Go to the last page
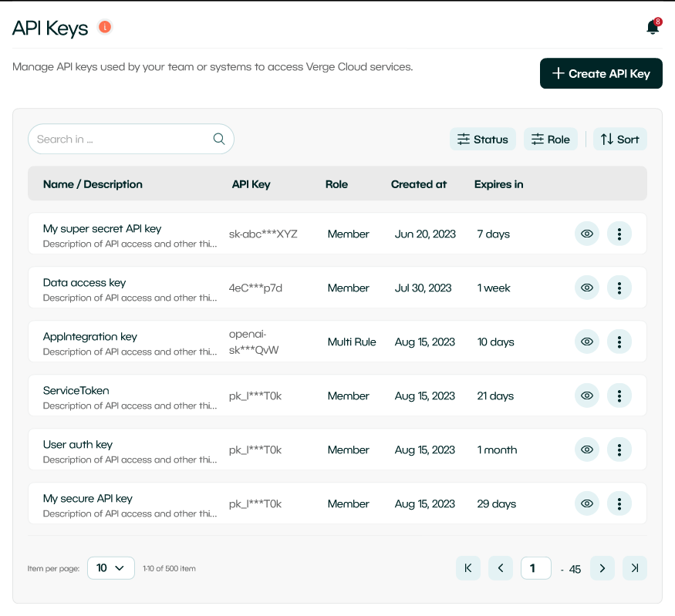Screen dimensions: 675x616 point(634,568)
